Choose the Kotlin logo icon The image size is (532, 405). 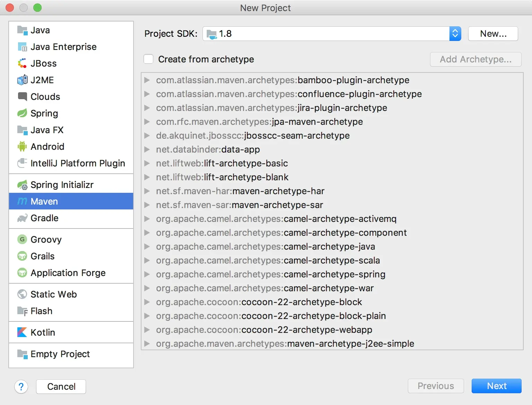(22, 333)
